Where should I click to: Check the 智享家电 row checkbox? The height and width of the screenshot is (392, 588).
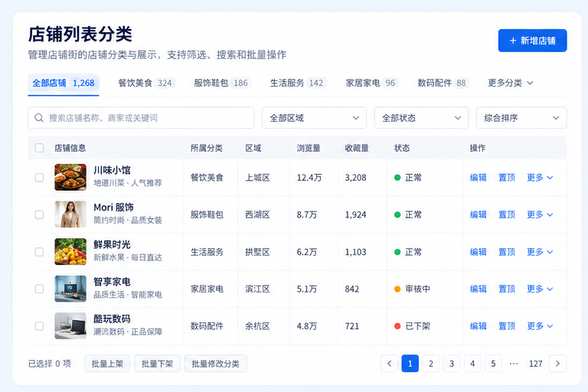pyautogui.click(x=39, y=289)
